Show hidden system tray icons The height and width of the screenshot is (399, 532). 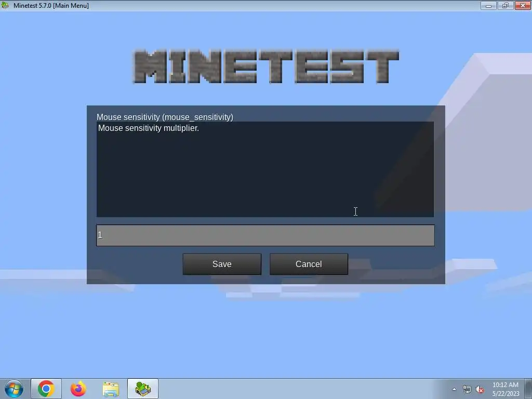click(x=454, y=389)
